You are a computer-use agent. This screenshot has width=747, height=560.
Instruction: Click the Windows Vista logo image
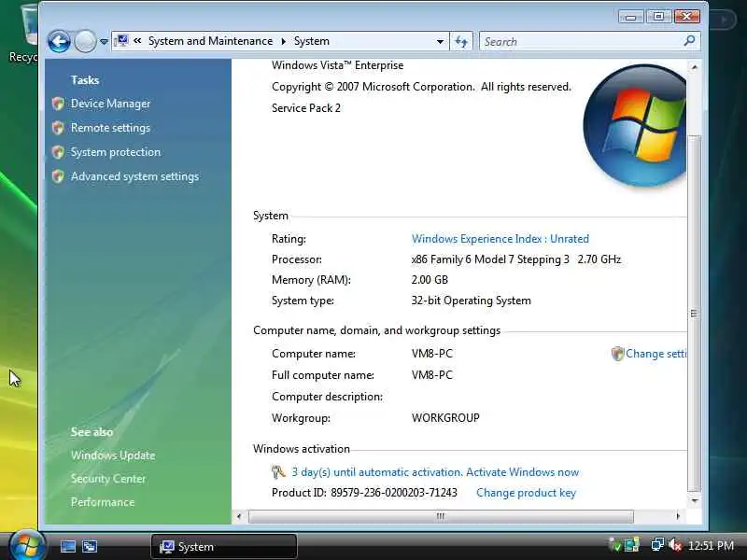pos(635,127)
